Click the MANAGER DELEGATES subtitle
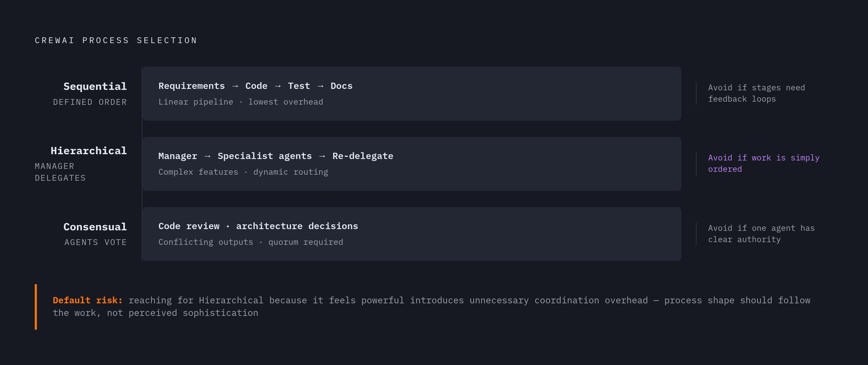 point(61,172)
